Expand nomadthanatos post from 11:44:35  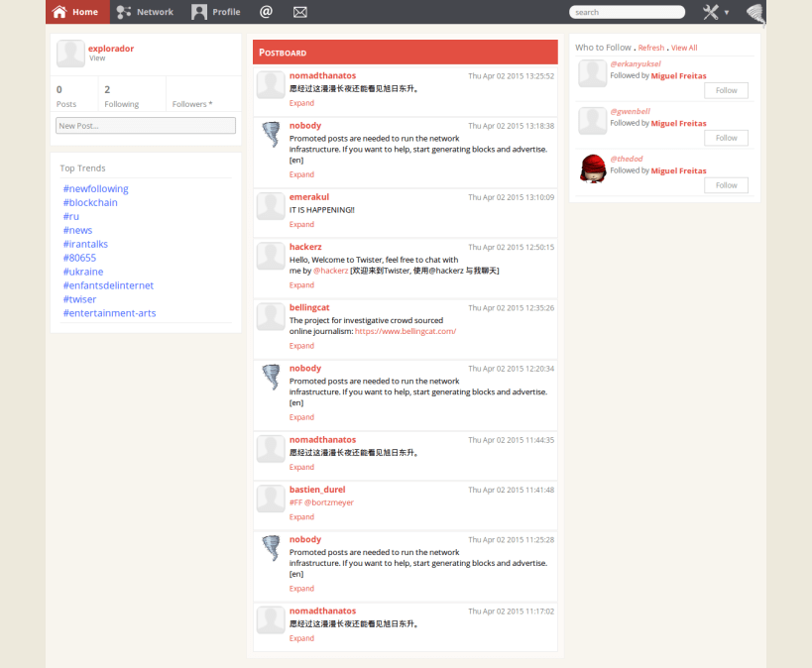click(x=301, y=467)
